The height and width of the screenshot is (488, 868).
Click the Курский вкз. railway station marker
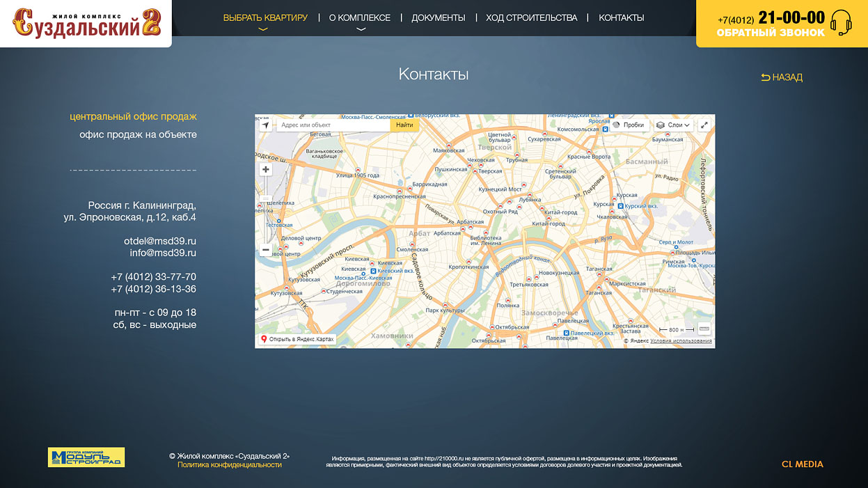(x=620, y=206)
